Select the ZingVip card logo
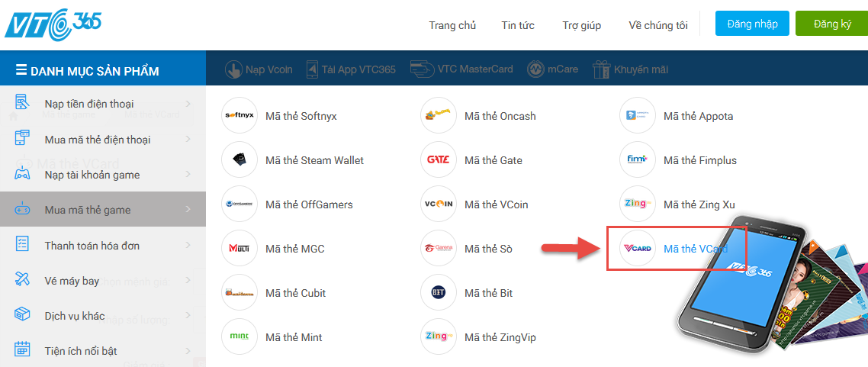 (x=439, y=337)
